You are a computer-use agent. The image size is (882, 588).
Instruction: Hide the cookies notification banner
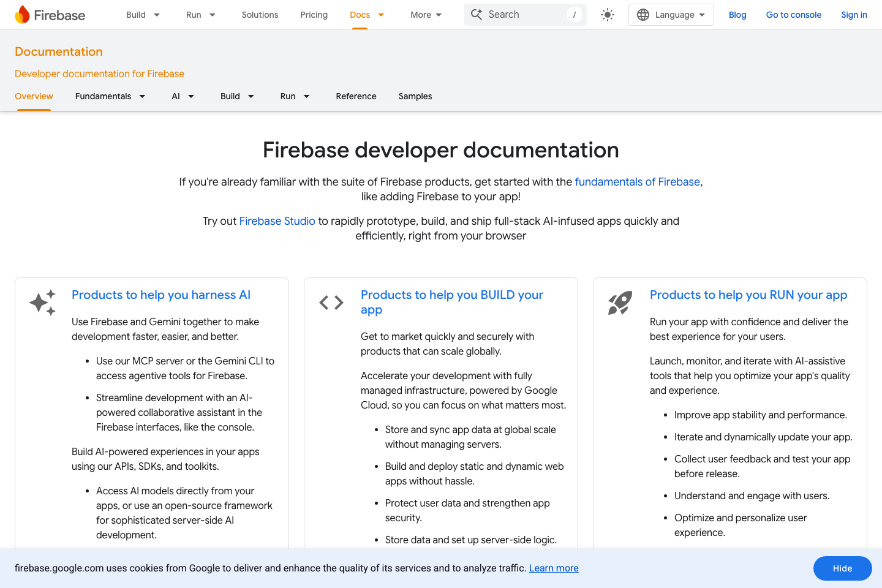coord(842,568)
